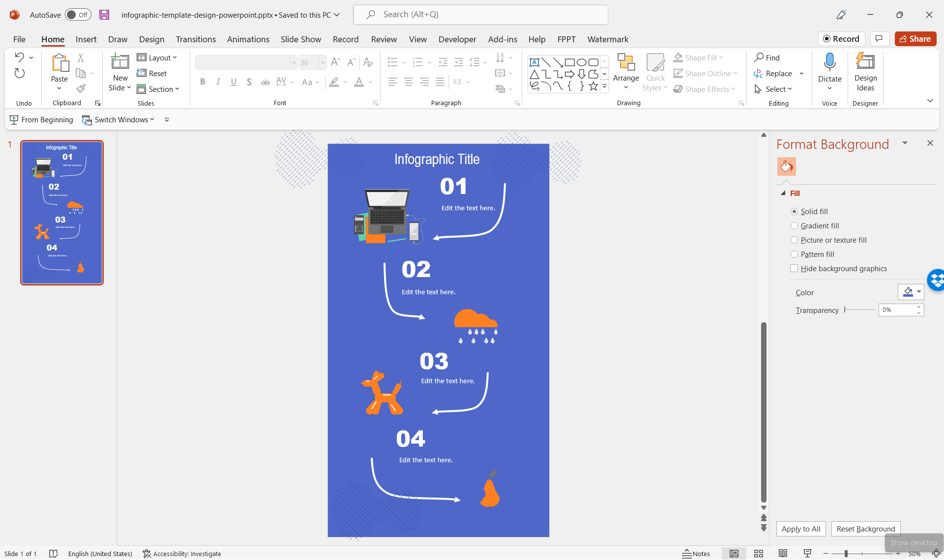Switch to Slide Sorter view icon
This screenshot has width=944, height=560.
coord(758,554)
